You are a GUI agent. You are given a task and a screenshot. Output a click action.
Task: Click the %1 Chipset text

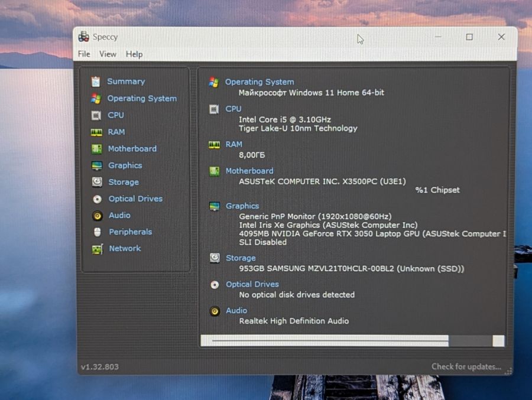pos(437,190)
